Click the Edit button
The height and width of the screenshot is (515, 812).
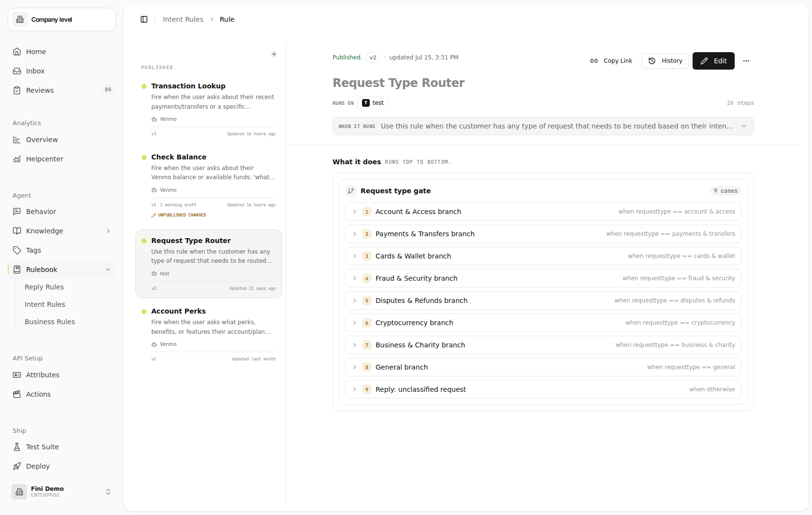click(713, 61)
